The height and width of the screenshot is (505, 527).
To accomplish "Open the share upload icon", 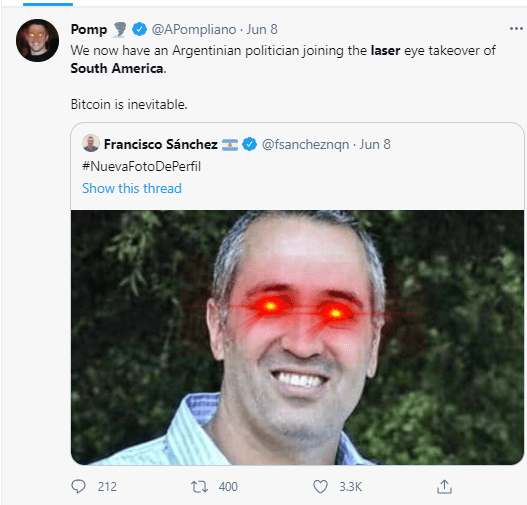I will tap(444, 486).
